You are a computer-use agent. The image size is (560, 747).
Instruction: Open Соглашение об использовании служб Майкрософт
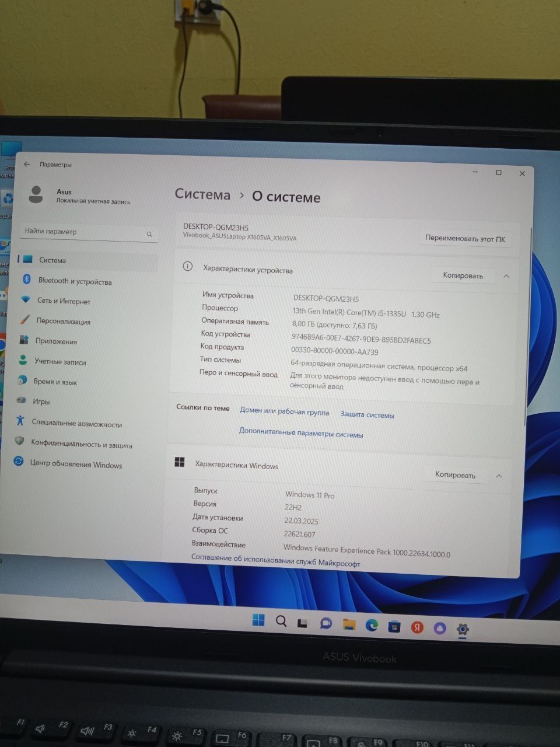tap(275, 560)
